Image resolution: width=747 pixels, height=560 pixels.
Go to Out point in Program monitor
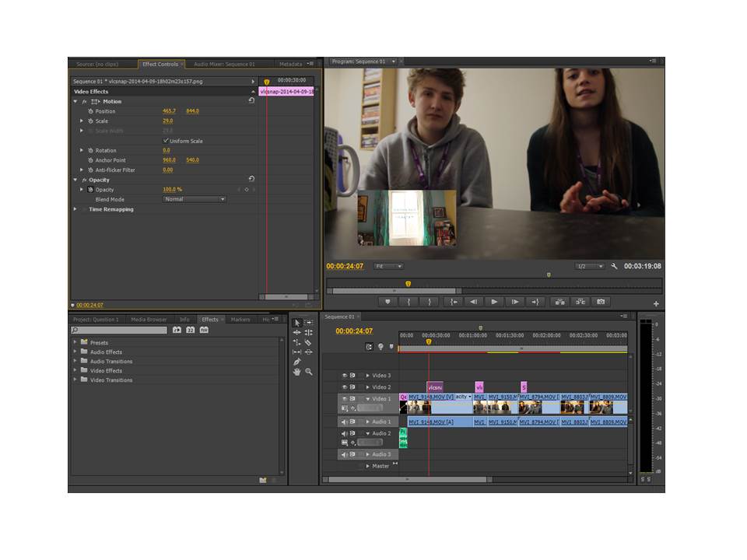(535, 302)
